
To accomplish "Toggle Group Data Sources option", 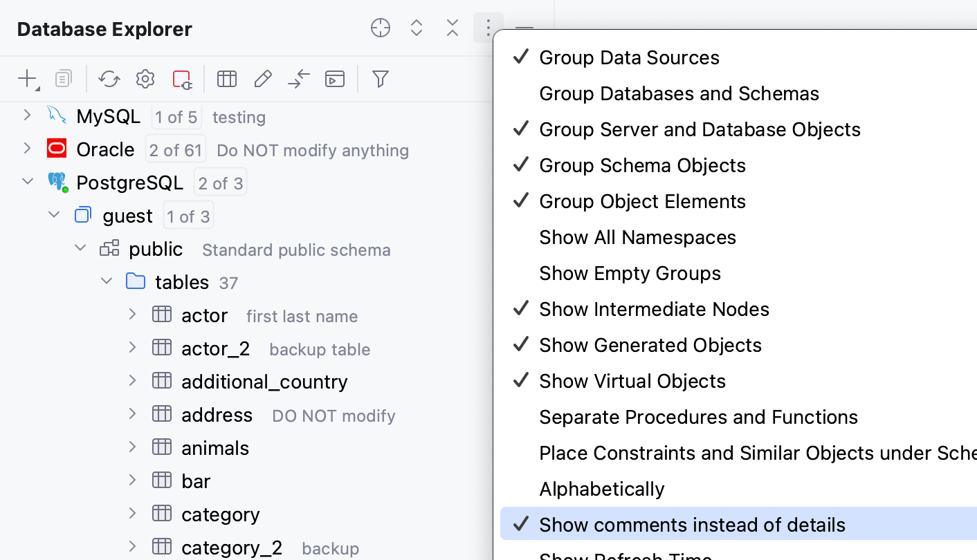I will (x=629, y=57).
